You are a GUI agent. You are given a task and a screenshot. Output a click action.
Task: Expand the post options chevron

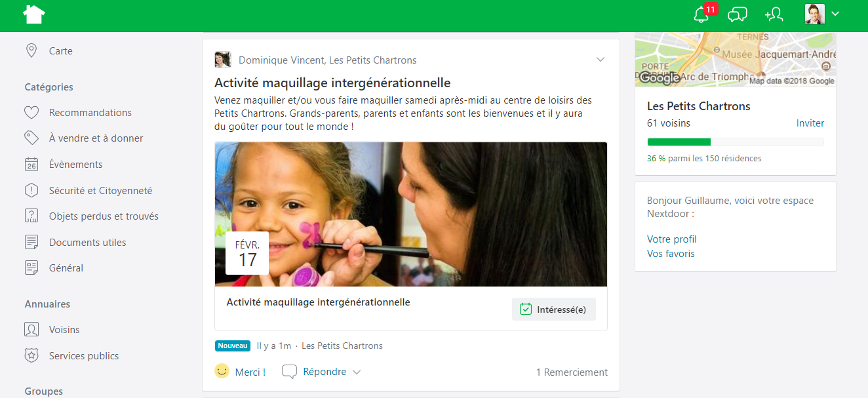coord(600,60)
